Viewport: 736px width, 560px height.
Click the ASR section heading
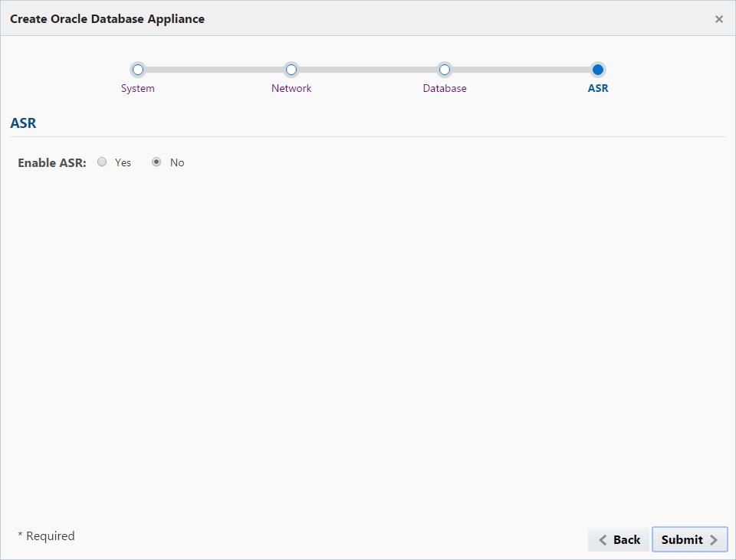23,123
